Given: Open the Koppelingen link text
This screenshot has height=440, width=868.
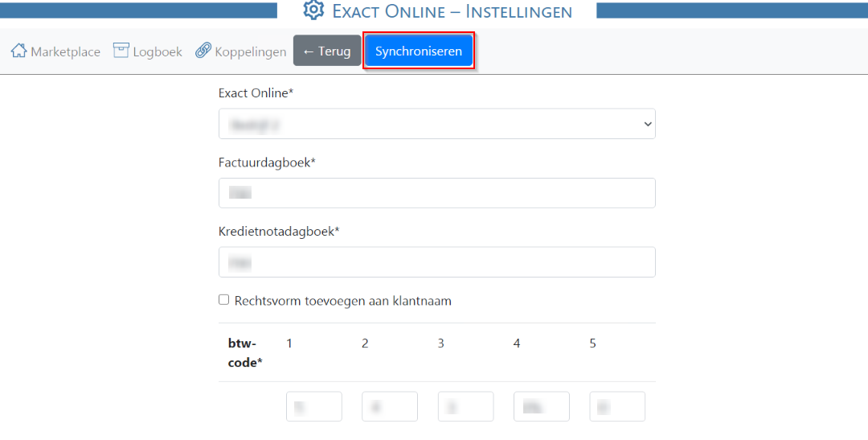Looking at the screenshot, I should 251,51.
